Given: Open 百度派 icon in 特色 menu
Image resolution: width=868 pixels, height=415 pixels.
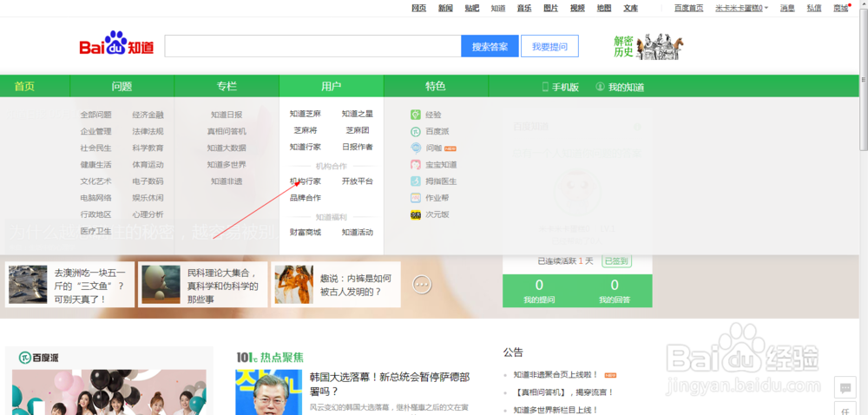Looking at the screenshot, I should click(416, 131).
